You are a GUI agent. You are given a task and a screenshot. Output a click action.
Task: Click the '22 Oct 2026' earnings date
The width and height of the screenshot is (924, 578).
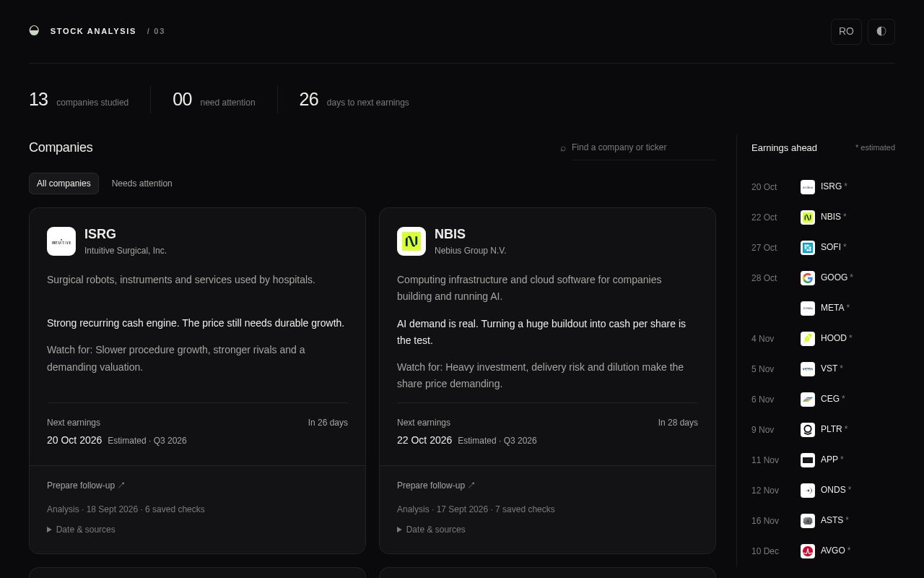click(x=424, y=440)
